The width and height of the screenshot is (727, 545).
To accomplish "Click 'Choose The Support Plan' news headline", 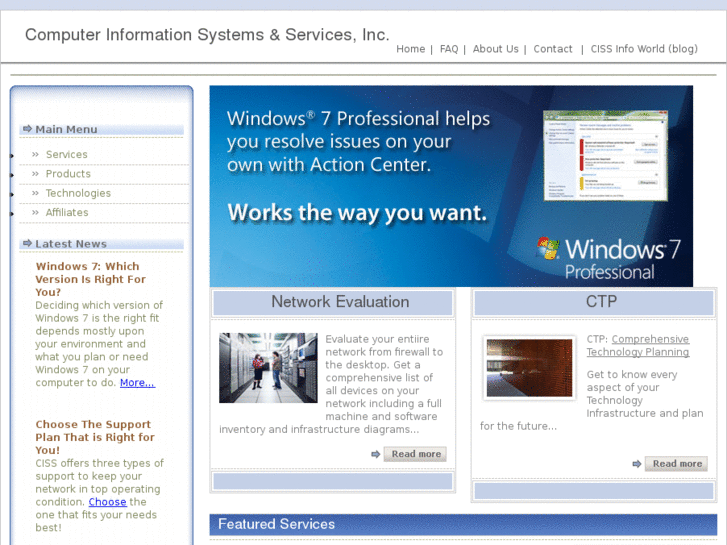I will [x=95, y=437].
